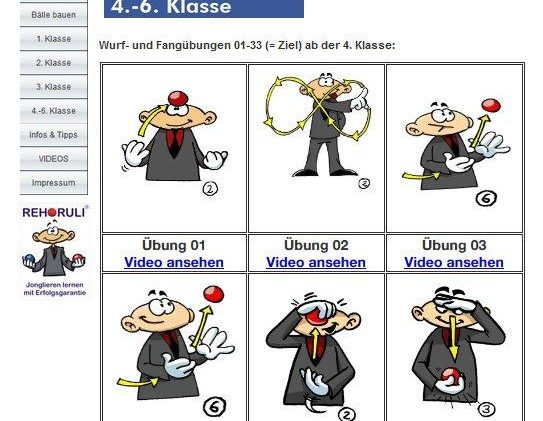The image size is (543, 421).
Task: Click the juggler mascot holding two balls
Action: [x=54, y=249]
